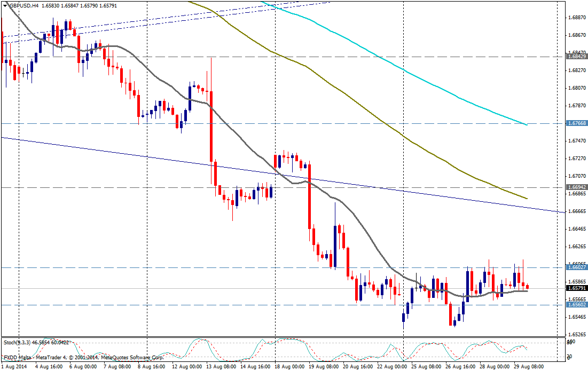
Task: Click the right end of the olive moving average
Action: click(527, 198)
